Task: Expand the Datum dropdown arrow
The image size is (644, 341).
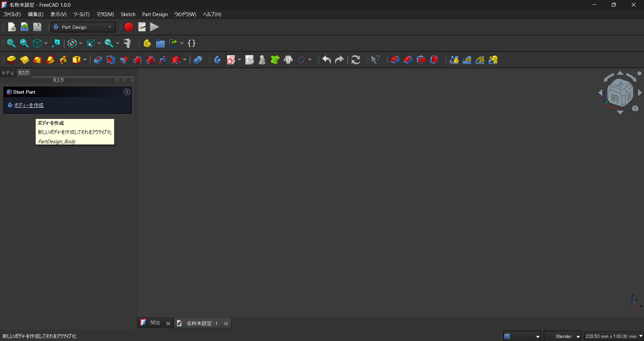Action: [310, 60]
